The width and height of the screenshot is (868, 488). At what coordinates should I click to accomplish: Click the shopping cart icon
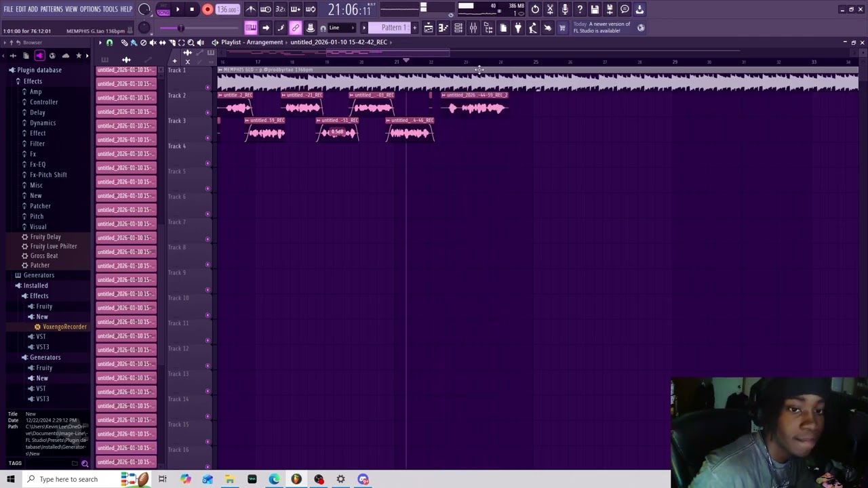(x=562, y=28)
